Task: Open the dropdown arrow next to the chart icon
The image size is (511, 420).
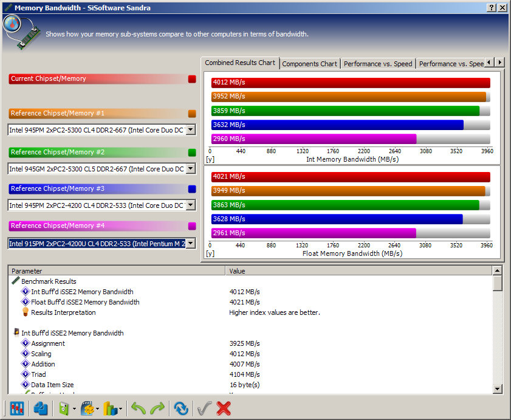Action: point(120,409)
